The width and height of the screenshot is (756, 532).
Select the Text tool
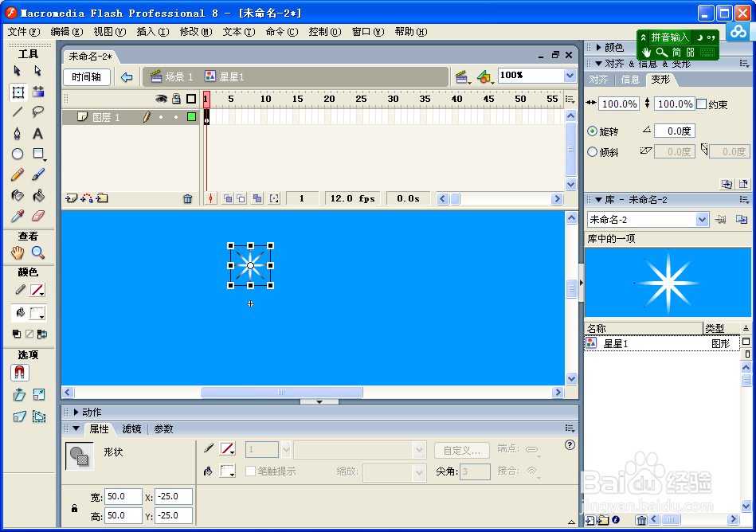point(38,133)
